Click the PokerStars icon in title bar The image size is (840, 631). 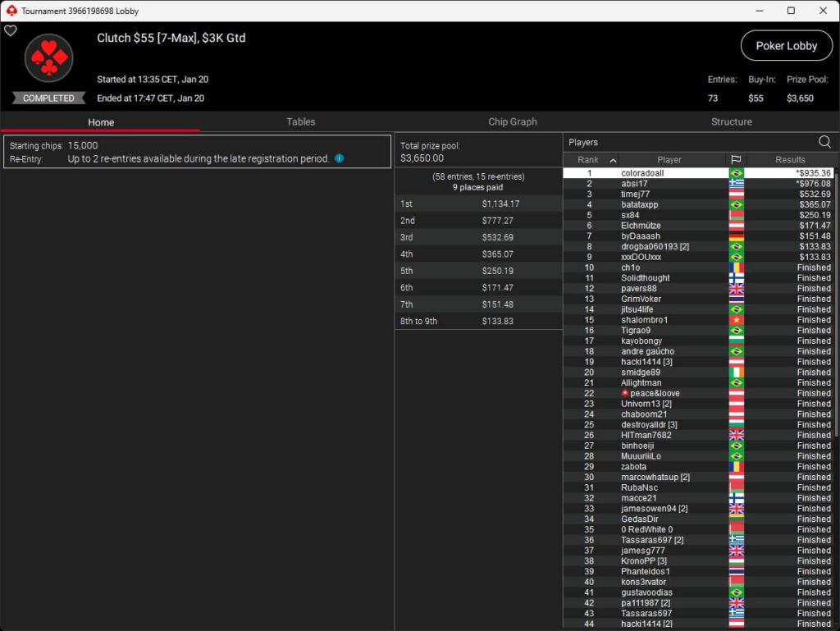(x=11, y=11)
